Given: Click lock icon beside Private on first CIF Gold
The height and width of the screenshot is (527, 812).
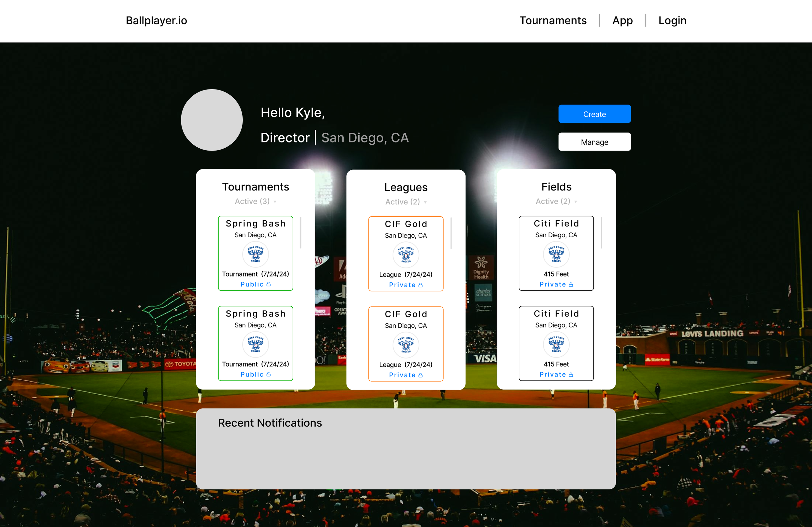Looking at the screenshot, I should coord(420,285).
